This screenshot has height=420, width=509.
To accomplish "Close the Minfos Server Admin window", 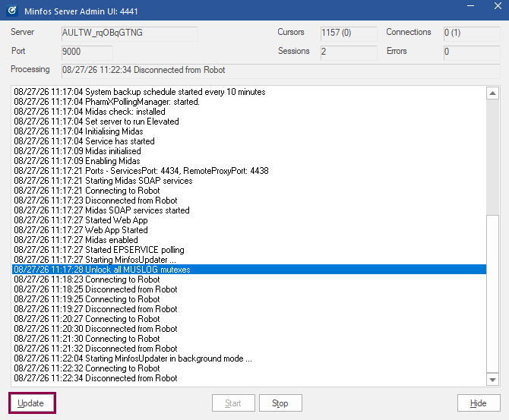I will pyautogui.click(x=498, y=6).
